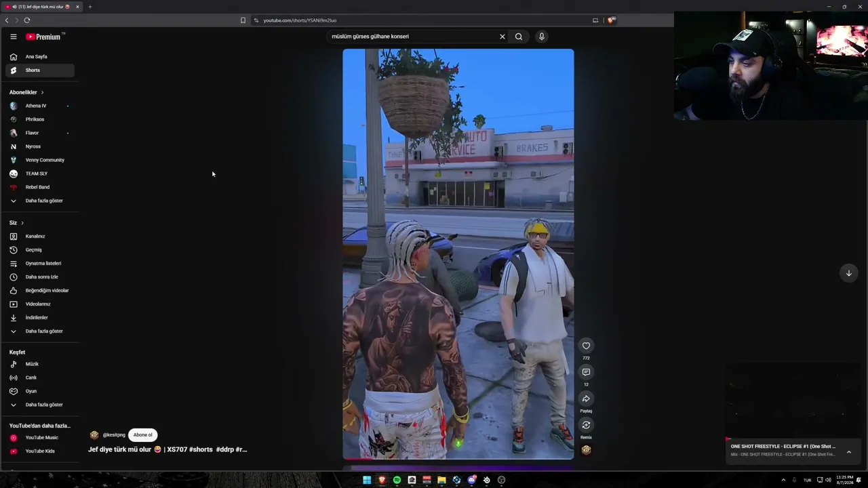Open İndirilenler downloads
The height and width of the screenshot is (488, 868).
click(x=40, y=318)
